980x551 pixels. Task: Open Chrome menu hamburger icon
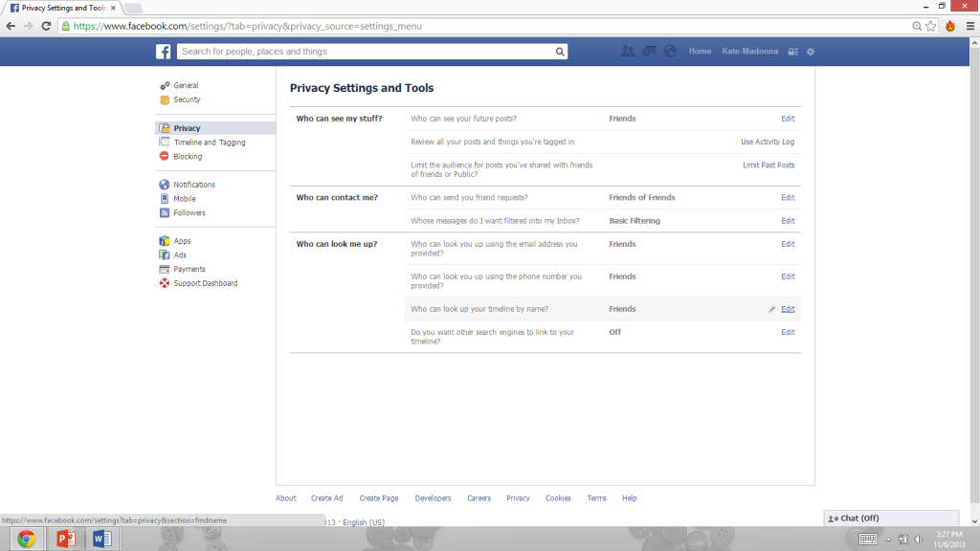click(x=970, y=26)
